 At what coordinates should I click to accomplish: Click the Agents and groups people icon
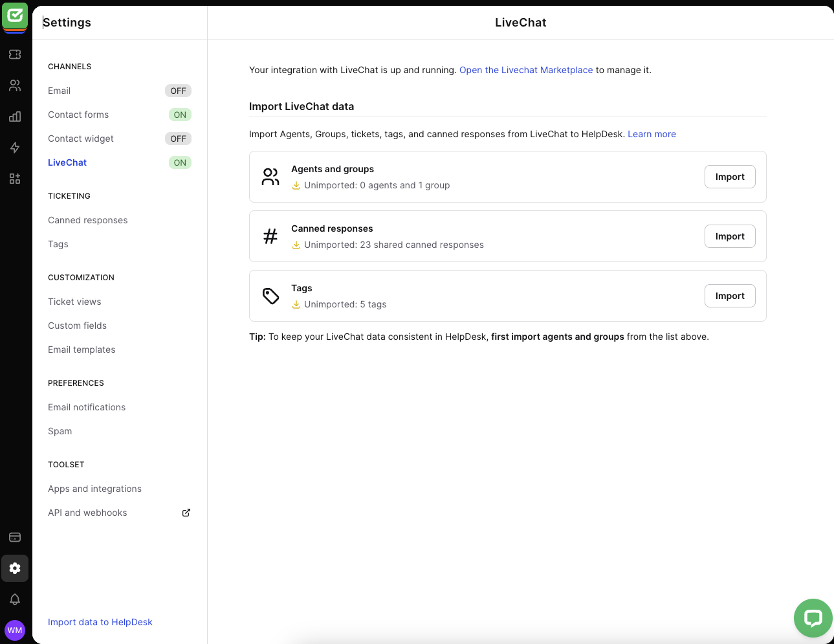(270, 177)
